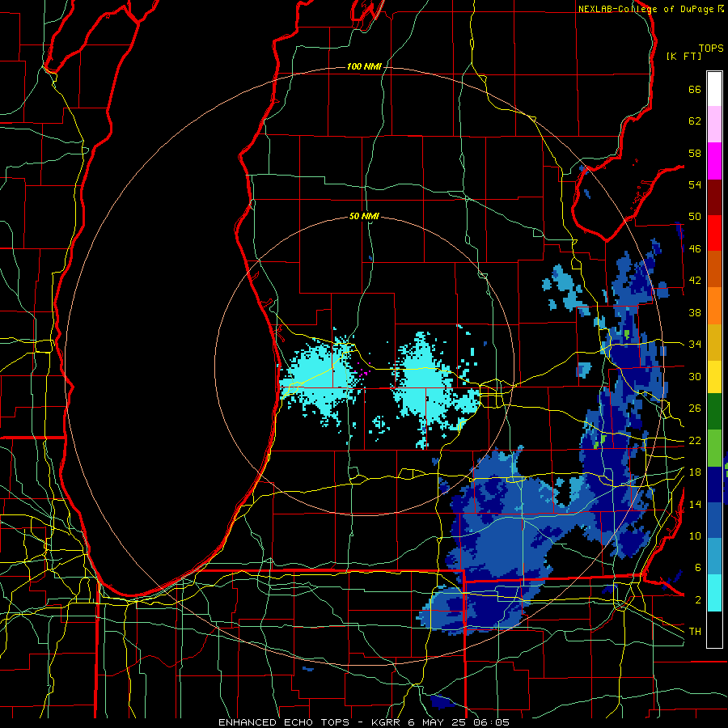Click the '100 NMI' range ring label
Viewport: 728px width, 728px height.
(x=364, y=67)
